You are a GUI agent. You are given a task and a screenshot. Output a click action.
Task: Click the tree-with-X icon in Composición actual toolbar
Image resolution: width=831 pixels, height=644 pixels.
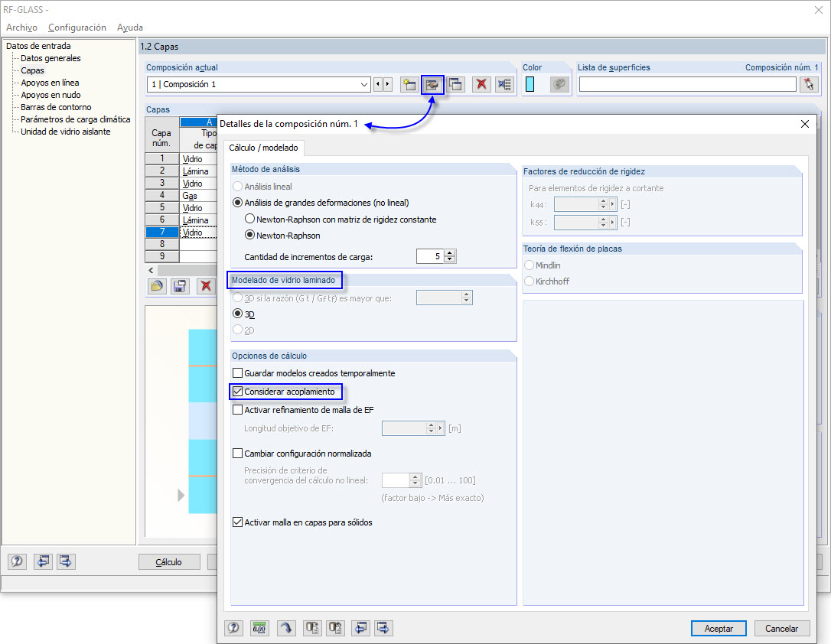point(504,84)
